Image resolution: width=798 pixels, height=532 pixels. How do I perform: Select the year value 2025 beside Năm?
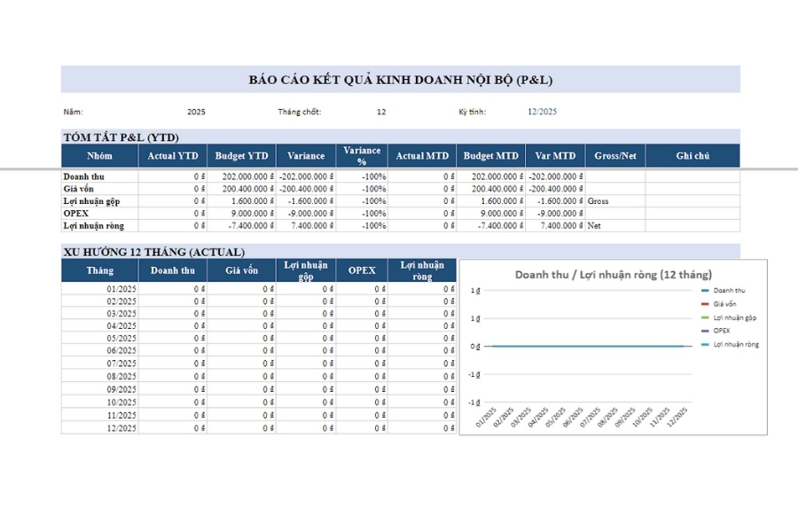point(196,112)
